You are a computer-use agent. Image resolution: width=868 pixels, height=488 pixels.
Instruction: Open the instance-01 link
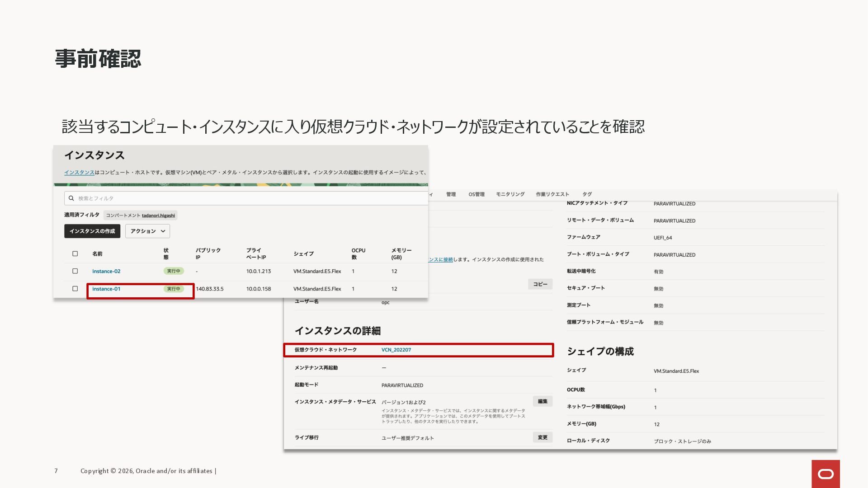point(106,289)
